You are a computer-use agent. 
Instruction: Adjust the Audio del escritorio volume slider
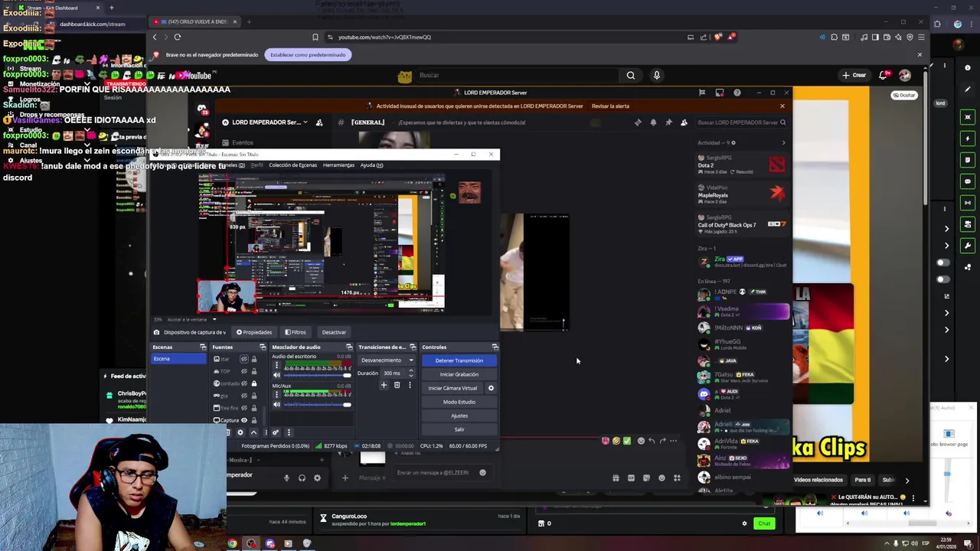(317, 376)
